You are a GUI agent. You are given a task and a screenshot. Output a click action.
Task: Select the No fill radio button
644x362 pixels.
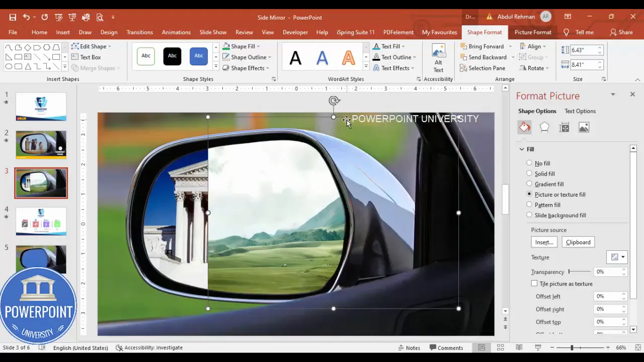(x=529, y=163)
